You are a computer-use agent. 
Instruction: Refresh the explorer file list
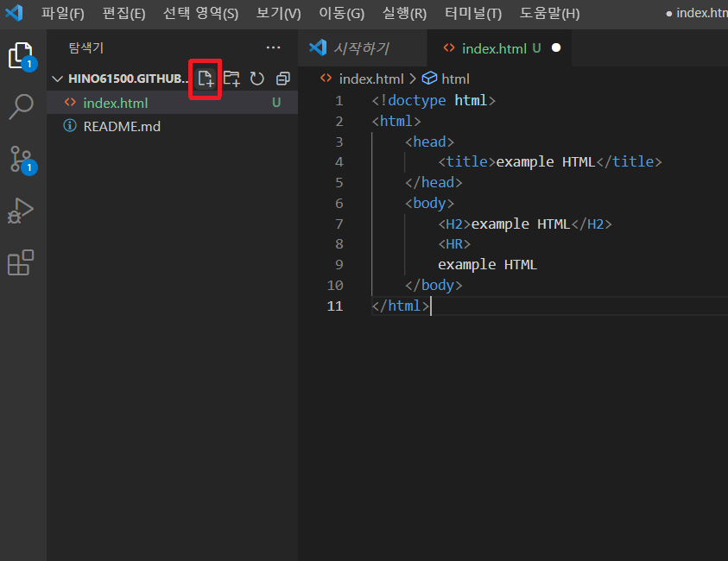coord(256,79)
